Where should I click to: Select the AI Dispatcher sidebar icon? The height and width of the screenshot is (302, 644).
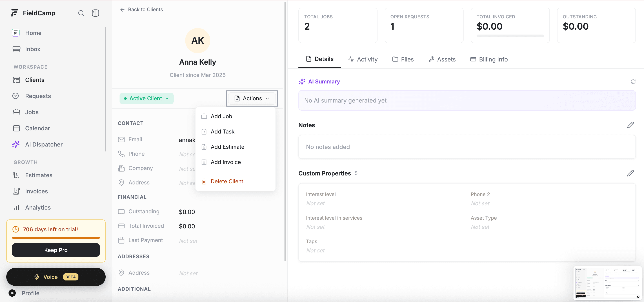16,144
